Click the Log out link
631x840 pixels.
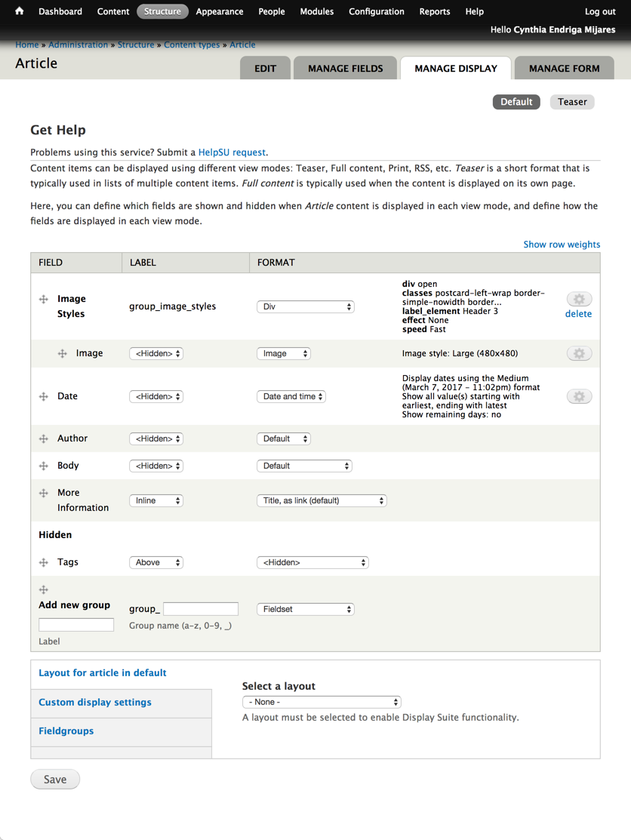600,11
